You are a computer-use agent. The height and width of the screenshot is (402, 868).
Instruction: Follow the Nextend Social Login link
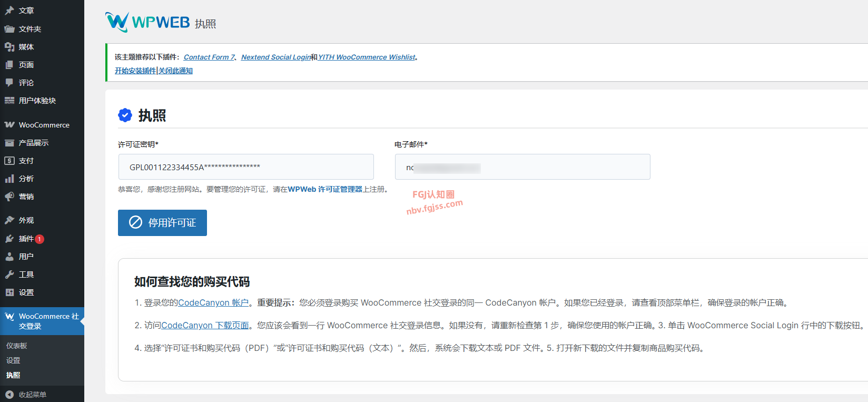(275, 57)
